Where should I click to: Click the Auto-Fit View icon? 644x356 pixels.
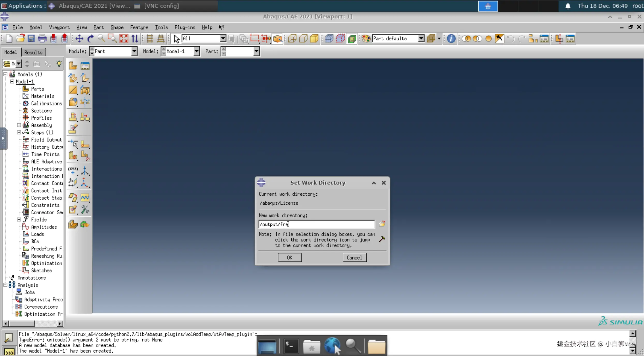coord(124,39)
